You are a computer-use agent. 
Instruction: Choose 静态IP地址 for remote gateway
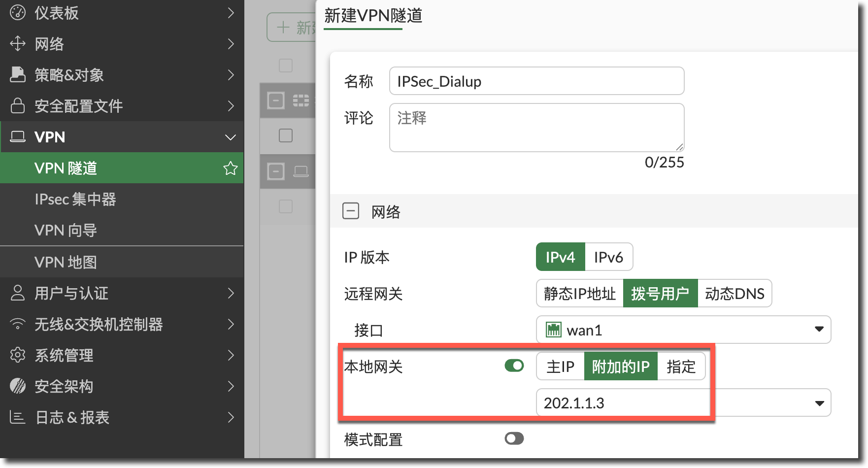[579, 294]
